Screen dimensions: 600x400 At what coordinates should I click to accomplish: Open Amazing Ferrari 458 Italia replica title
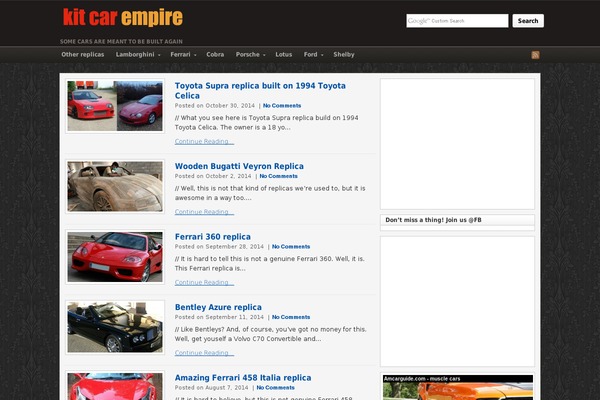(243, 377)
